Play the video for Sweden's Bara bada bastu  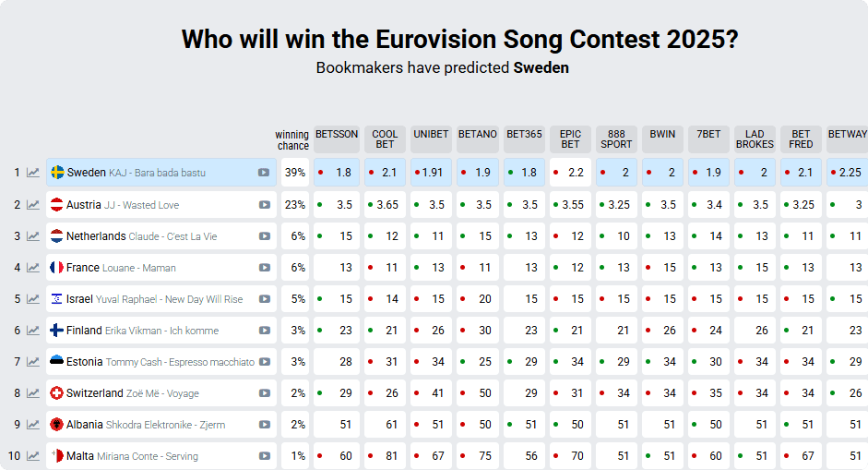click(x=264, y=173)
